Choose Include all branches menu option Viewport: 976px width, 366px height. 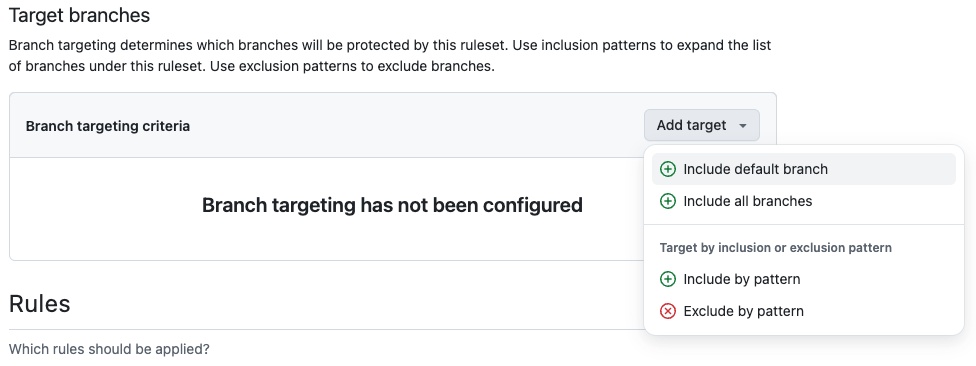(804, 201)
